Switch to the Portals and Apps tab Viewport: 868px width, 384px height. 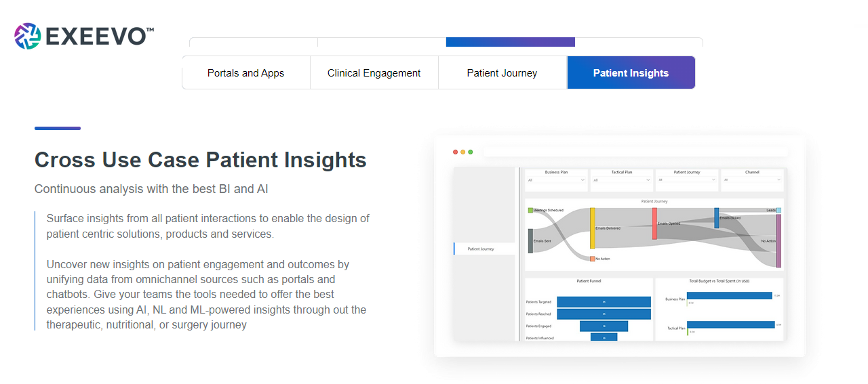(246, 73)
